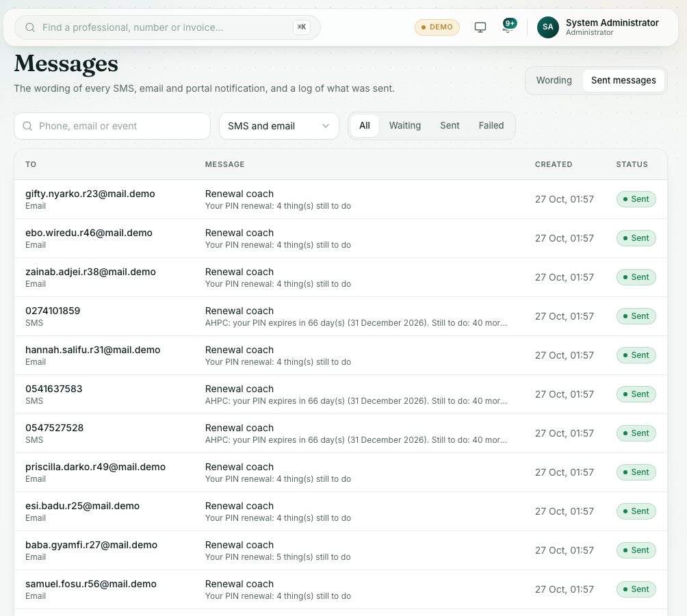Open the System Administrator profile menu

tap(598, 27)
